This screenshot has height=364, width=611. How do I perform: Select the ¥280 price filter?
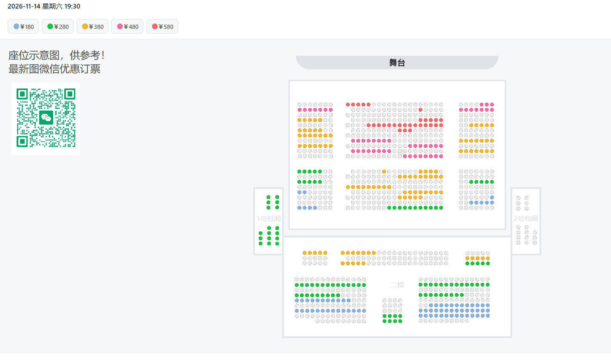(58, 26)
